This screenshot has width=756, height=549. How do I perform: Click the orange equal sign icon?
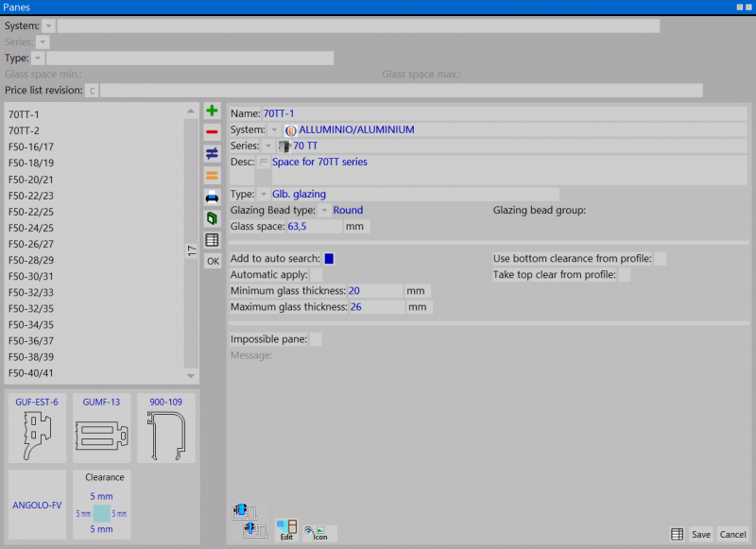click(x=212, y=176)
